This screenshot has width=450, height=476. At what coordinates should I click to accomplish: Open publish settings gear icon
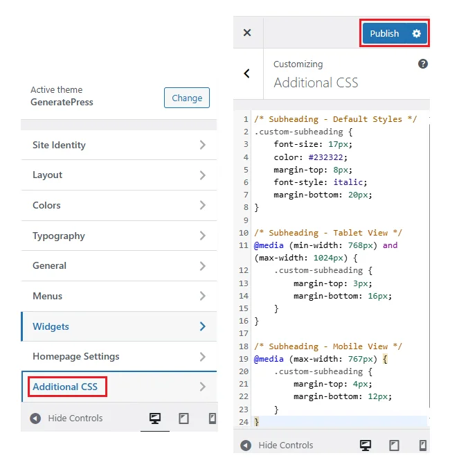(417, 33)
